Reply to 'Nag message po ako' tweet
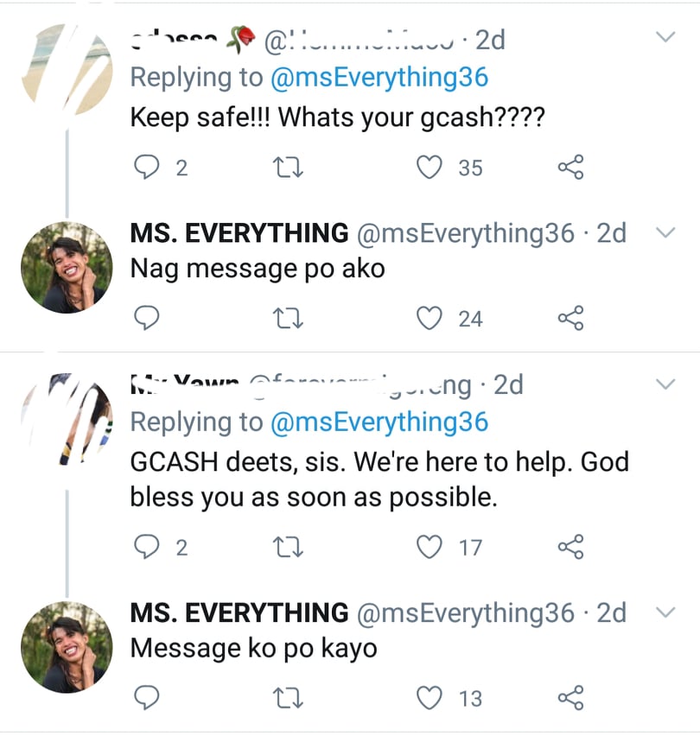Image resolution: width=700 pixels, height=736 pixels. 149,319
